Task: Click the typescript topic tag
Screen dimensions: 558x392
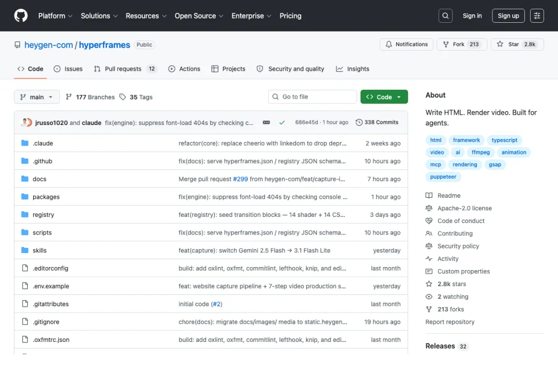Action: (x=504, y=140)
